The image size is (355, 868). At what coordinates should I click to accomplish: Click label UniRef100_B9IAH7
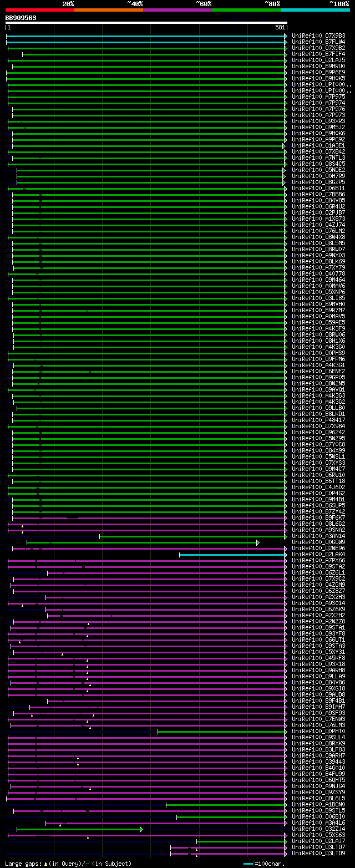[318, 707]
